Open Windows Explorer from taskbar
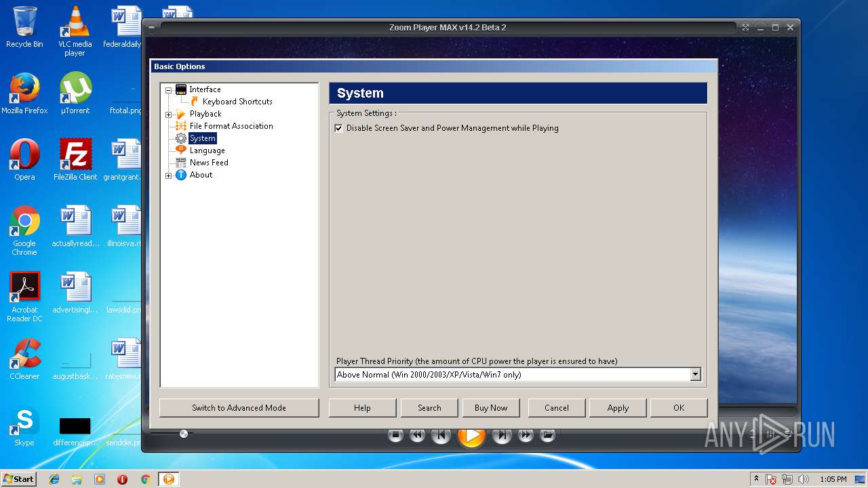 [77, 479]
